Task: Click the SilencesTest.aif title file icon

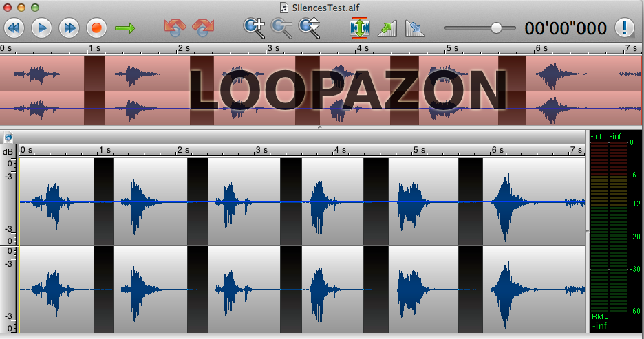Action: 283,7
